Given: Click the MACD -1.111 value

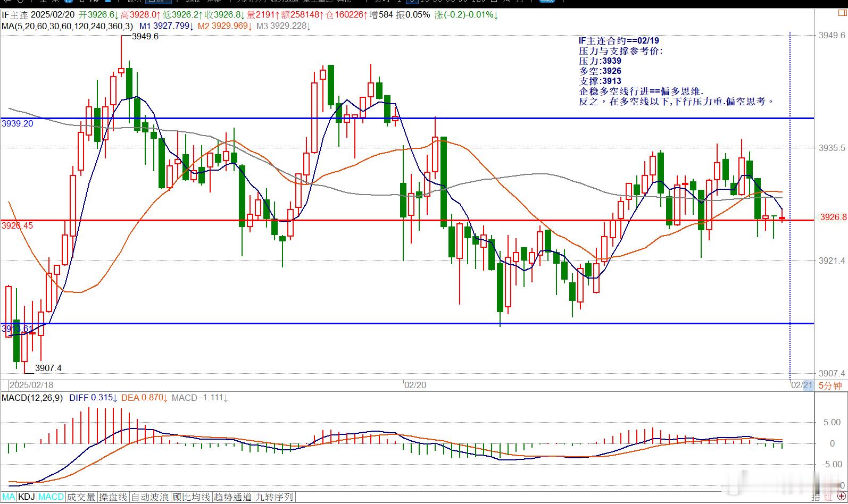Looking at the screenshot, I should 200,398.
